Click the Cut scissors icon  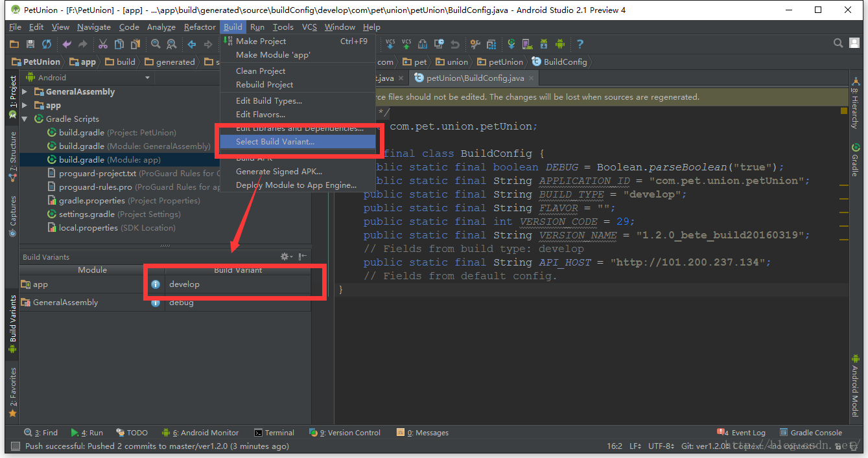pos(103,44)
